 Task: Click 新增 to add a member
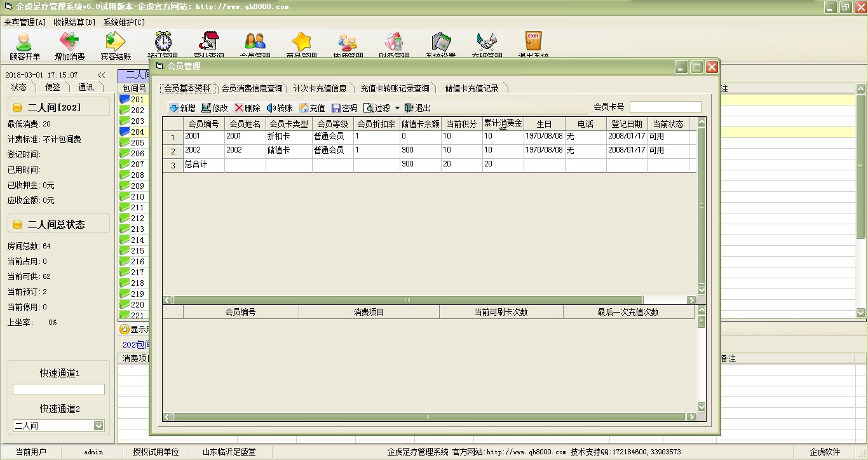[182, 108]
